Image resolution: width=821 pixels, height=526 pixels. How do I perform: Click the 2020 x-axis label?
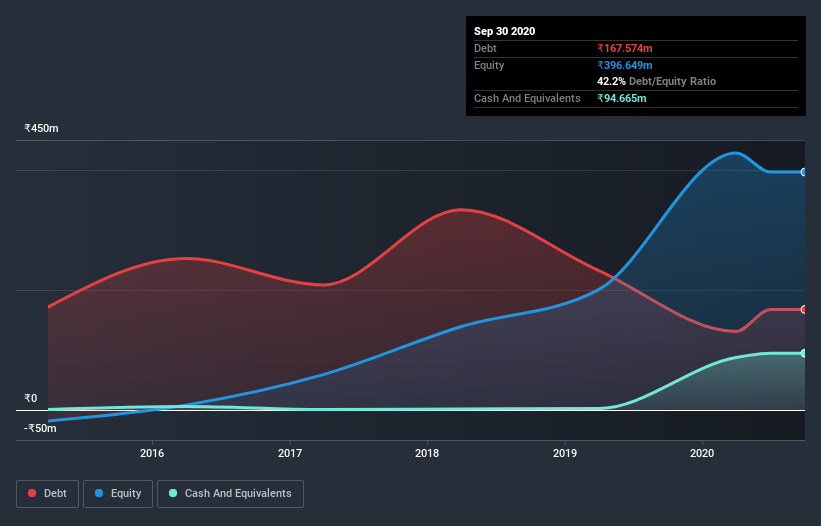[702, 453]
